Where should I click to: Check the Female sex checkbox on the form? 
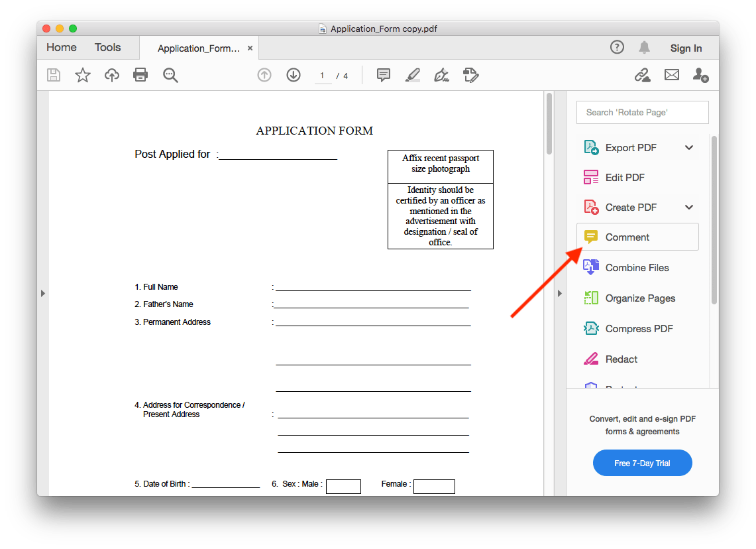click(x=434, y=486)
